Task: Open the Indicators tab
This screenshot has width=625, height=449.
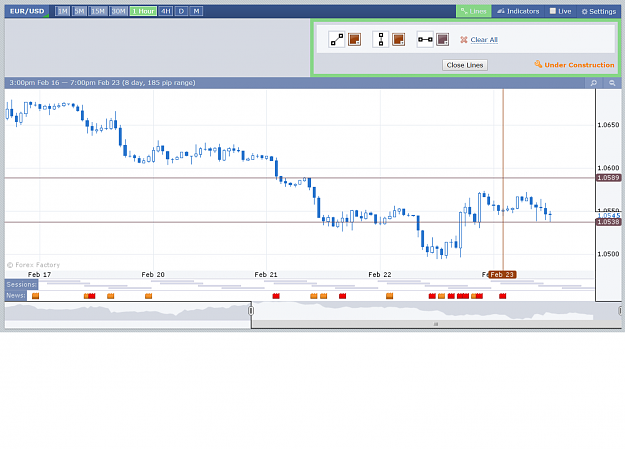Action: (518, 11)
